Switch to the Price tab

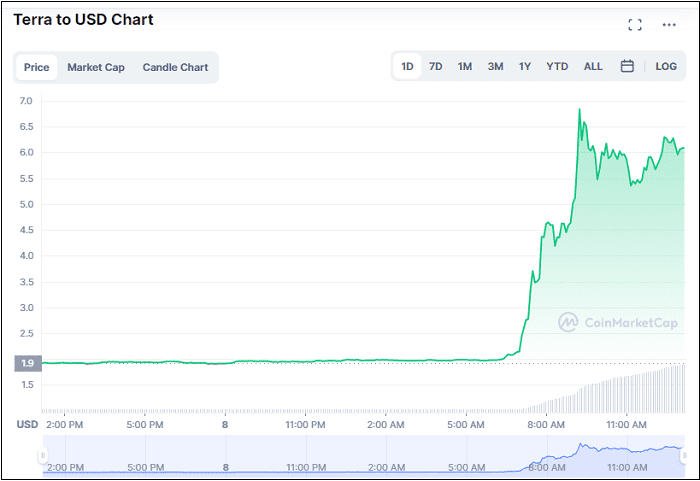(x=36, y=67)
